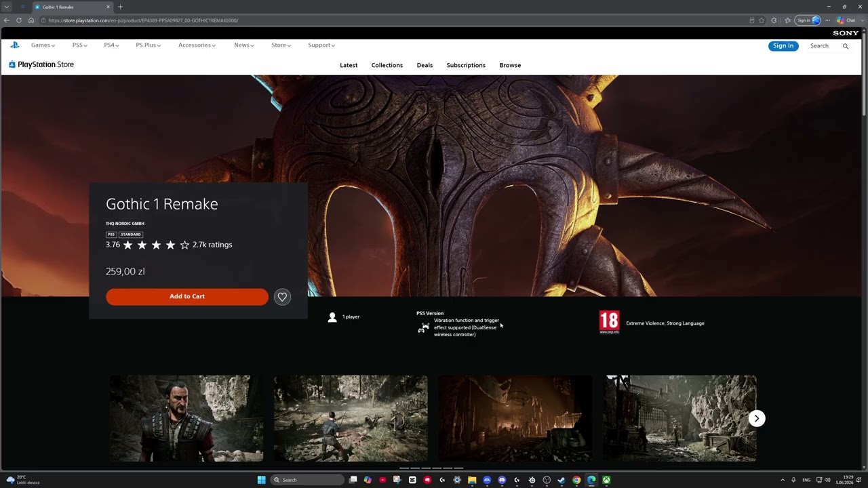The image size is (868, 488).
Task: Open the OBS Studio icon in taskbar
Action: click(x=547, y=480)
